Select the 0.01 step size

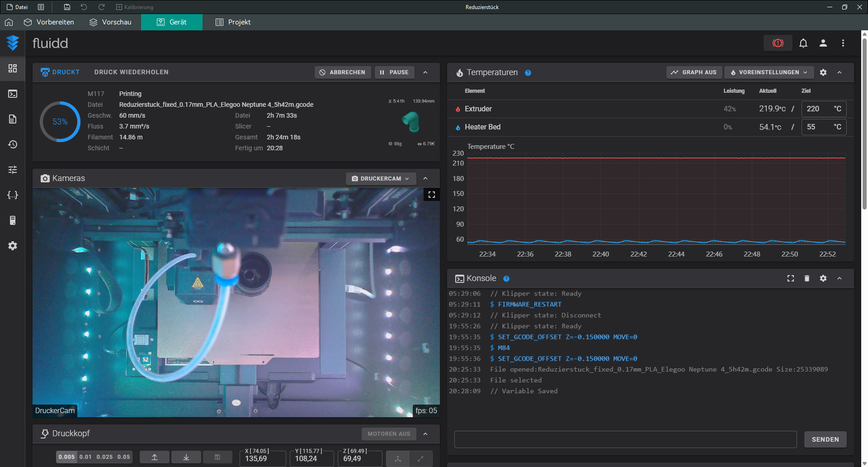pos(85,457)
